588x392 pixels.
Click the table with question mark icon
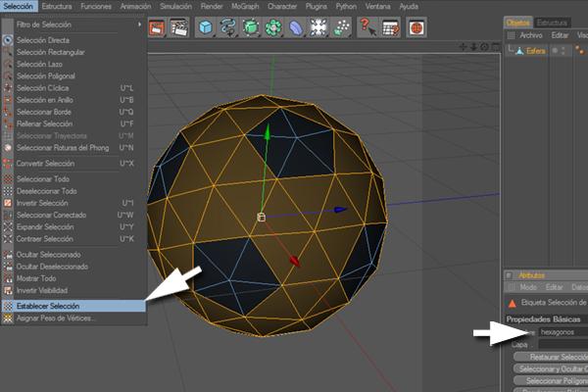click(x=390, y=27)
